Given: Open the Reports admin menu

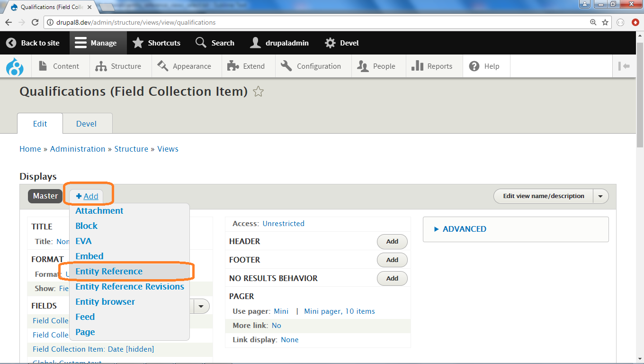Looking at the screenshot, I should [x=434, y=66].
